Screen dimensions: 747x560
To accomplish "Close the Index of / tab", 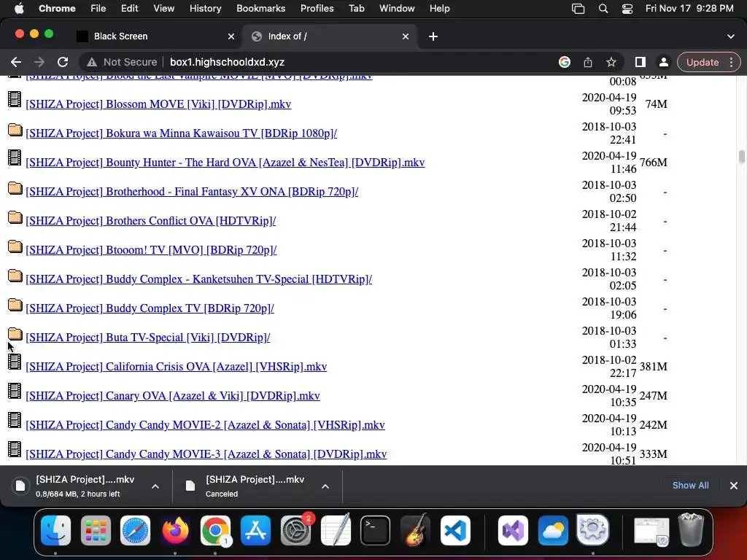I will point(406,36).
